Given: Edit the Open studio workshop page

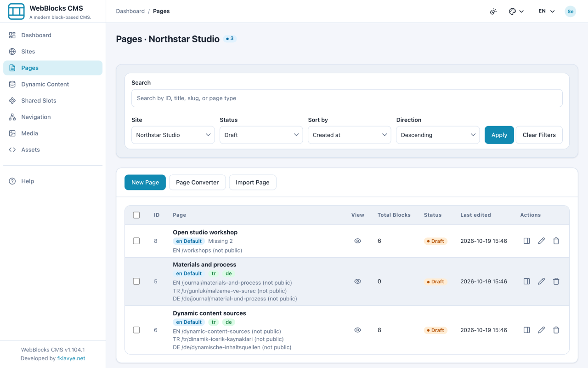Looking at the screenshot, I should point(542,241).
